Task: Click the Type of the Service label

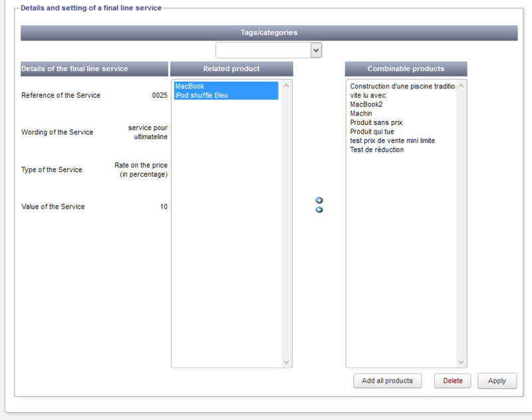Action: [52, 169]
